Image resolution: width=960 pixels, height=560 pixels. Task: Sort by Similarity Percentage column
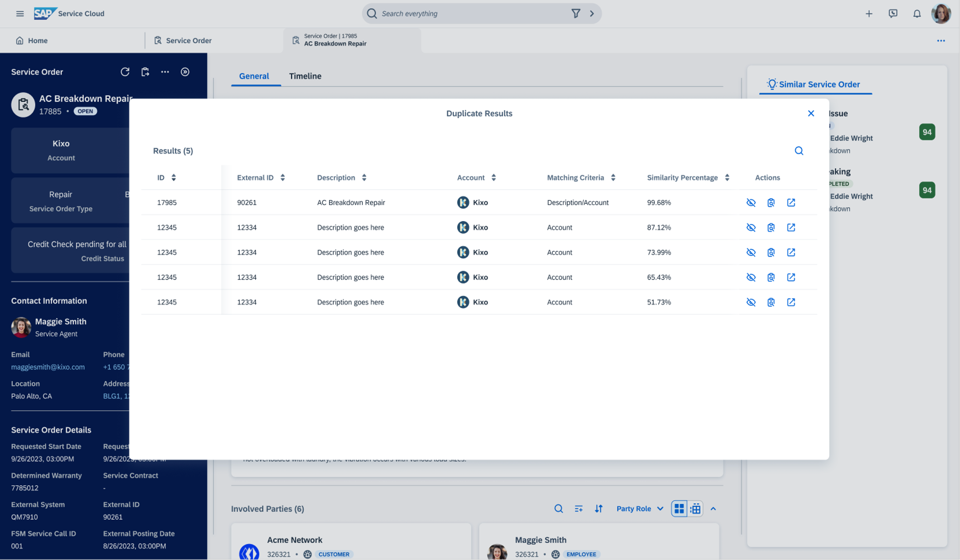[x=727, y=178]
